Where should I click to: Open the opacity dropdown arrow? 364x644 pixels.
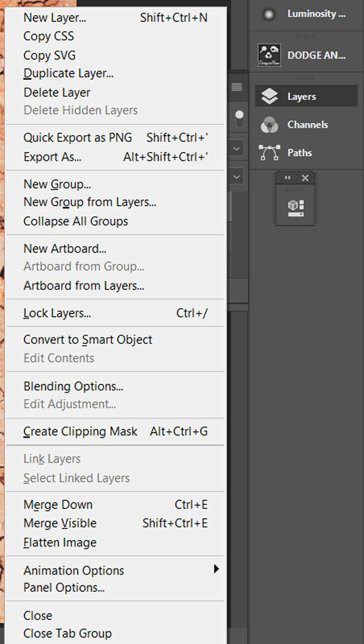pyautogui.click(x=237, y=177)
